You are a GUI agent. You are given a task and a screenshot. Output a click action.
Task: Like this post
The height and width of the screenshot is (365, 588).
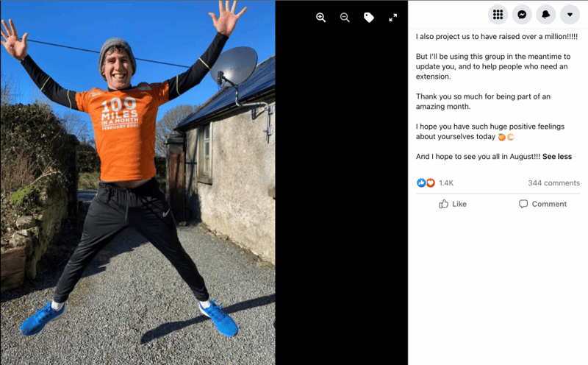click(453, 204)
